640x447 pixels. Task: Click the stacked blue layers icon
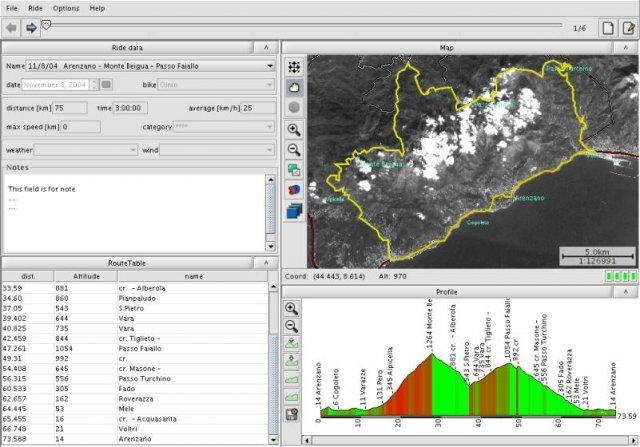point(295,210)
